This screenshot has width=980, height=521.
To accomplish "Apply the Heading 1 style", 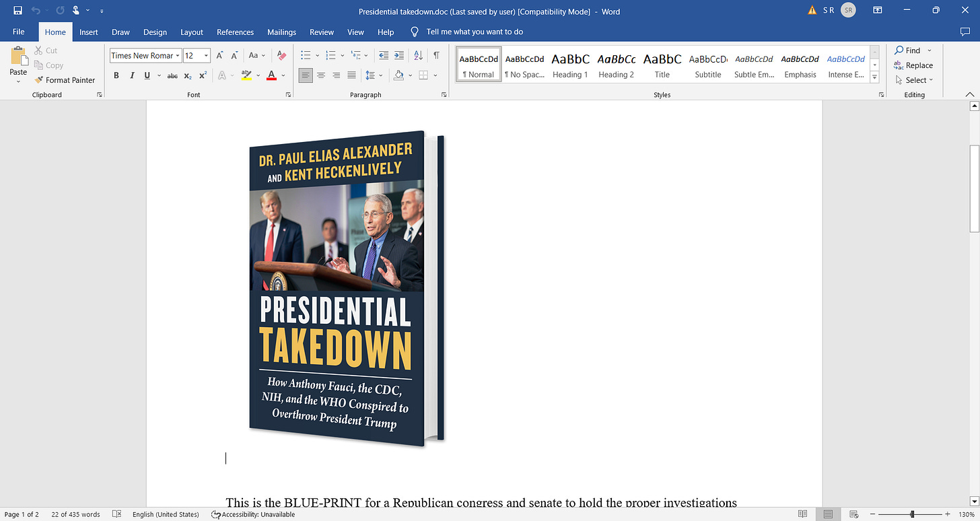I will pos(570,65).
